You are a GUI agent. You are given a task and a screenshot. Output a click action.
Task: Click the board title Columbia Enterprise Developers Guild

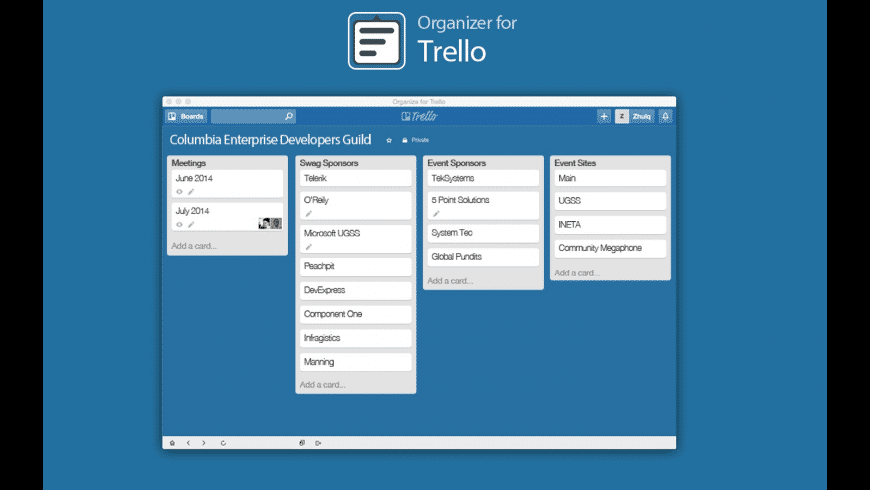tap(270, 140)
